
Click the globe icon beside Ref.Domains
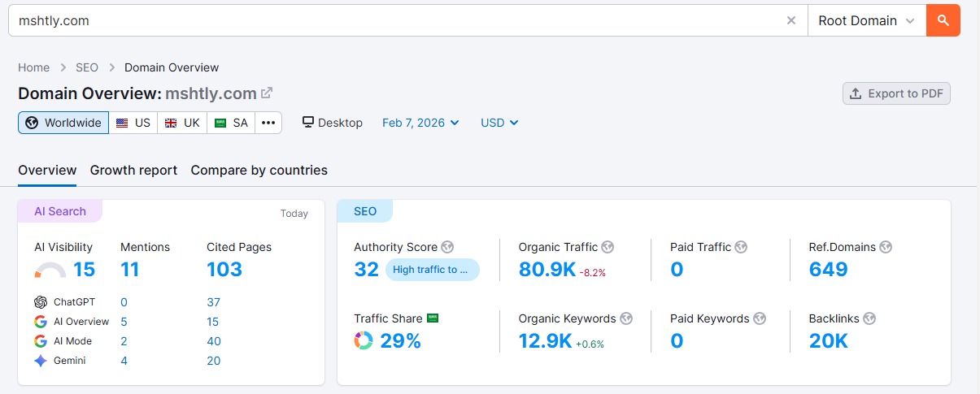click(886, 247)
